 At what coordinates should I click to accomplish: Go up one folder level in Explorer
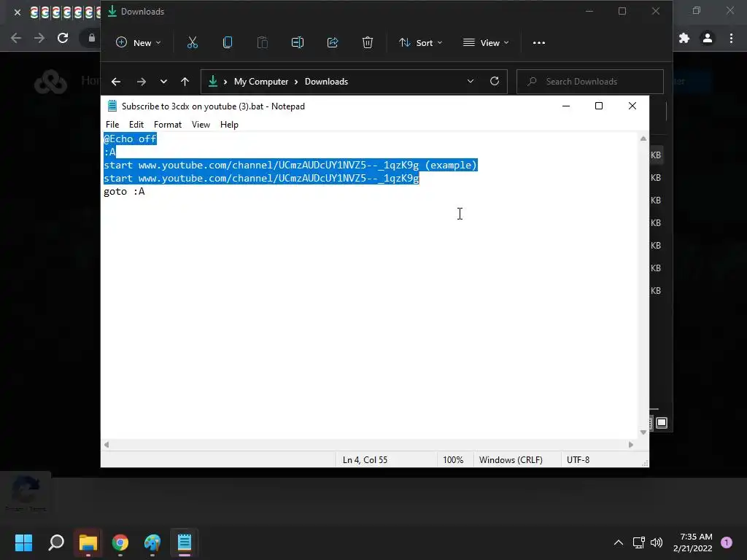click(x=185, y=82)
